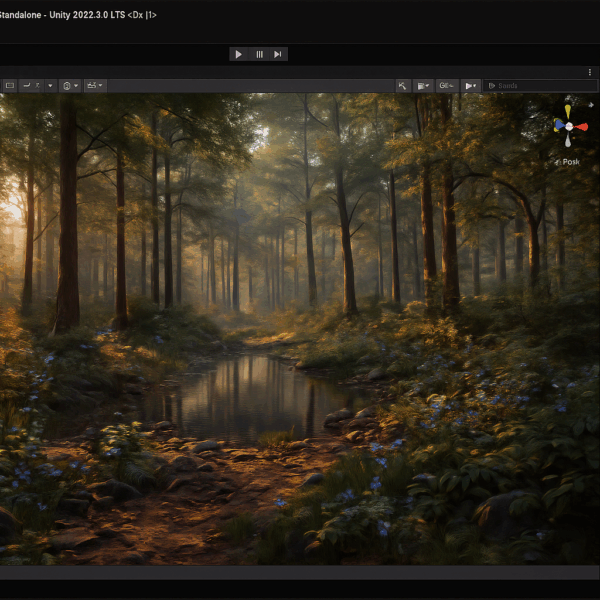Click the yellow Y axis cone on gizmo
The width and height of the screenshot is (600, 600).
(x=567, y=111)
